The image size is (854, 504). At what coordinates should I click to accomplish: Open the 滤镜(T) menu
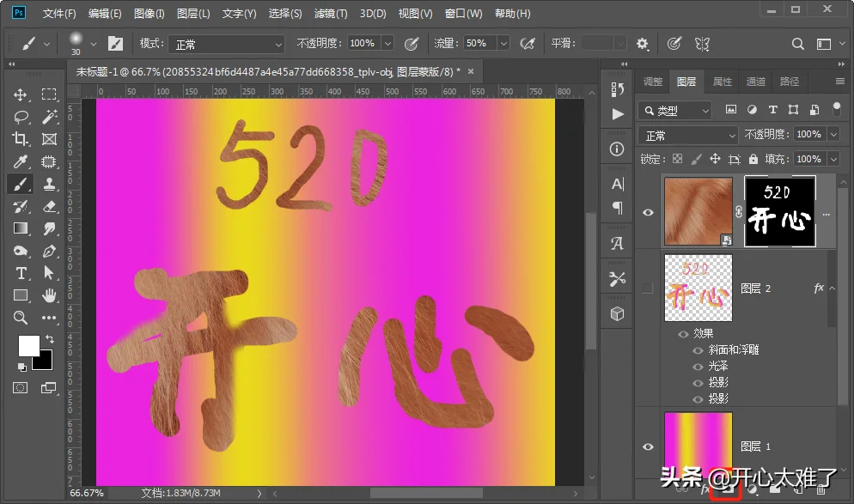331,13
